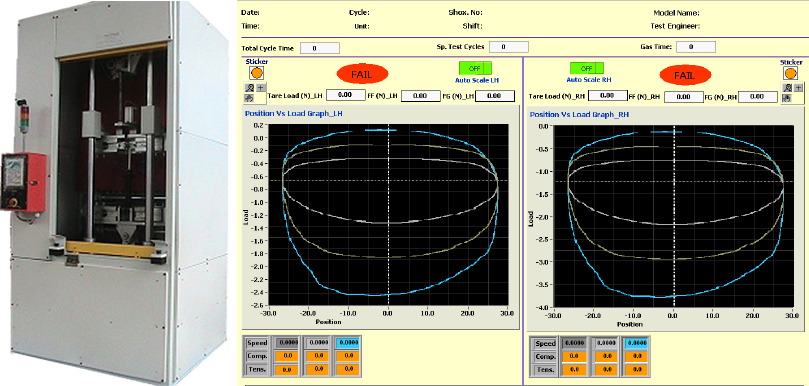Select the zoom tool on RH graph palette
This screenshot has height=386, width=809.
click(x=787, y=88)
